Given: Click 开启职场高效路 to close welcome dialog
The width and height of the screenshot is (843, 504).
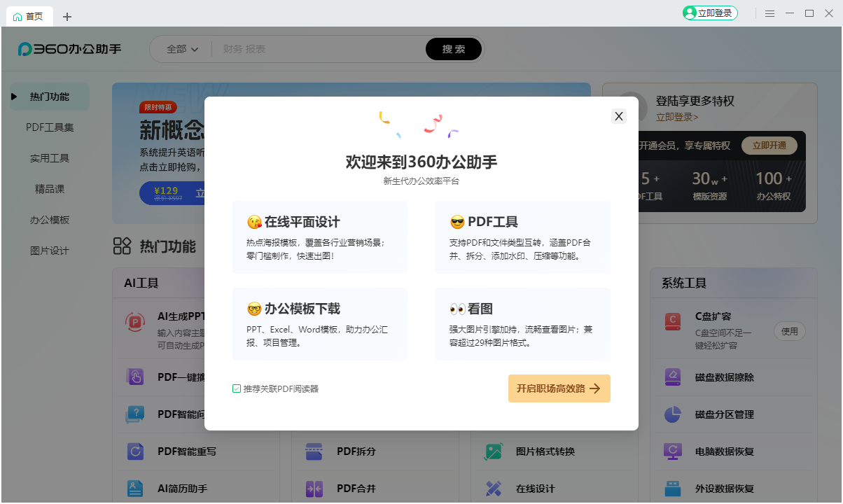Looking at the screenshot, I should (x=559, y=388).
